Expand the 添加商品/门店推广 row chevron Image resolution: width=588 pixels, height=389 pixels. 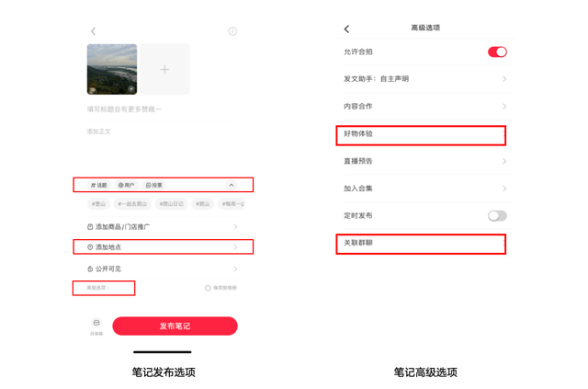[235, 227]
